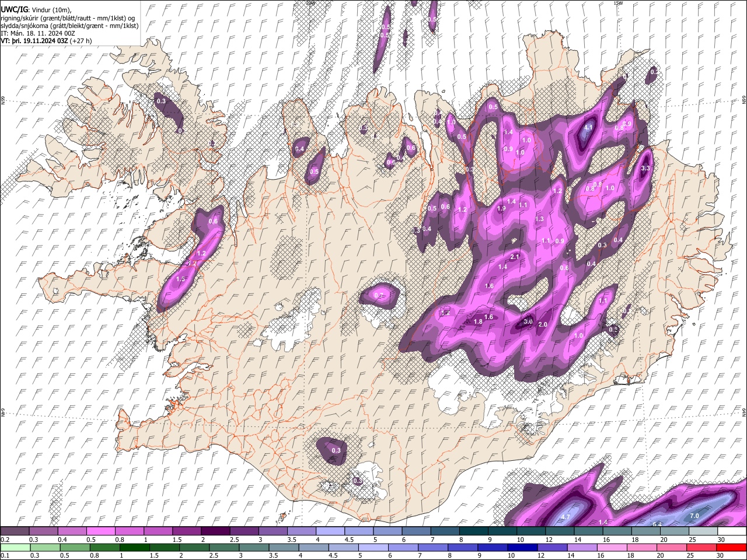The image size is (747, 560).
Task: Click the 2.0 value next to 3.0
Action: click(x=542, y=325)
